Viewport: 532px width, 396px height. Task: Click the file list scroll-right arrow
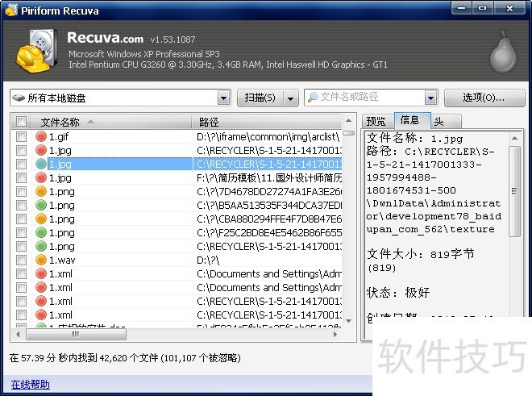335,335
